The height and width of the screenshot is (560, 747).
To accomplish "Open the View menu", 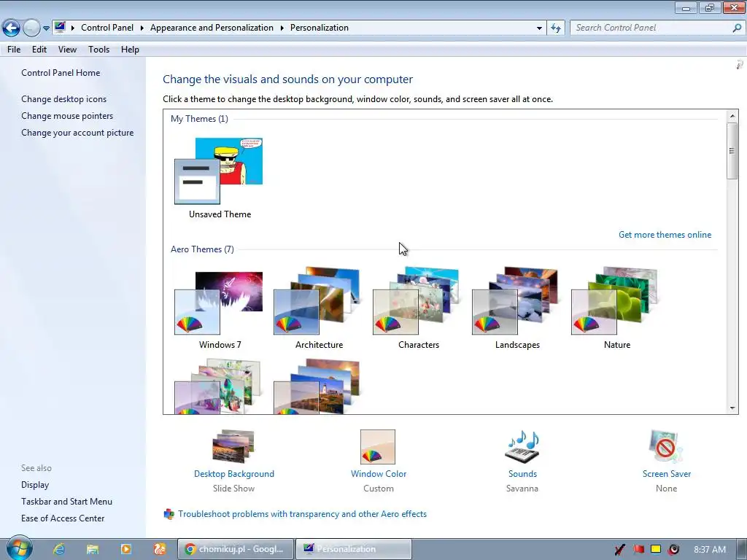I will coord(67,50).
